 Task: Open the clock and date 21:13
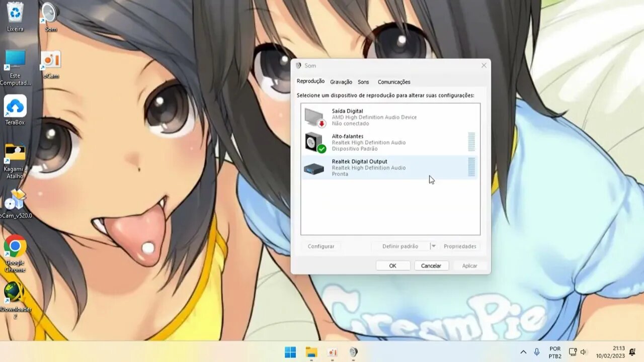(x=610, y=352)
